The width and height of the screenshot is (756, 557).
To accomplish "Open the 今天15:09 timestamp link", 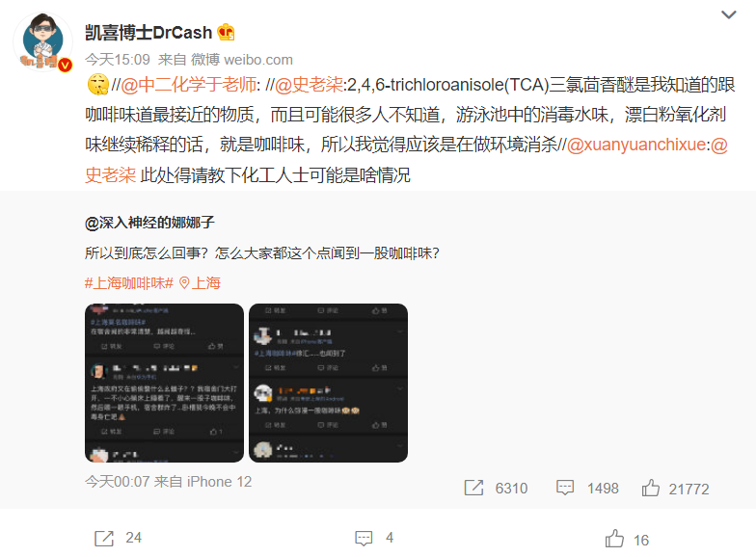I will click(x=118, y=60).
